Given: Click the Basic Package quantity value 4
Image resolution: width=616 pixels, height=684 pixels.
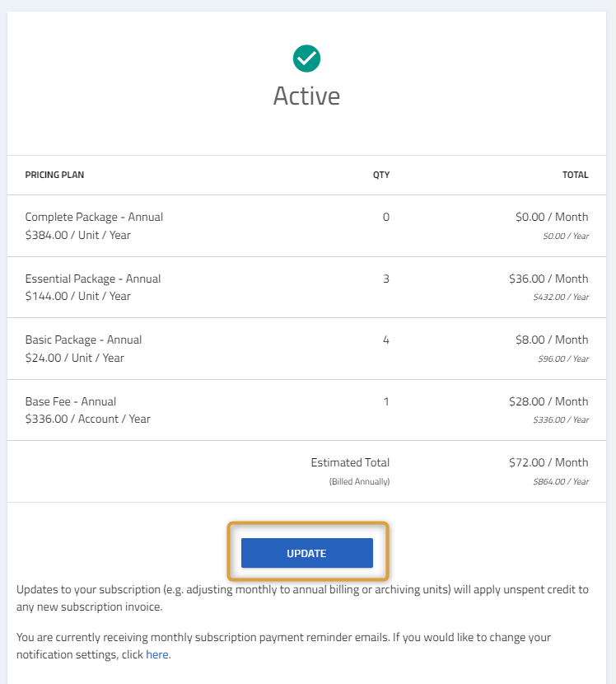Looking at the screenshot, I should click(385, 340).
